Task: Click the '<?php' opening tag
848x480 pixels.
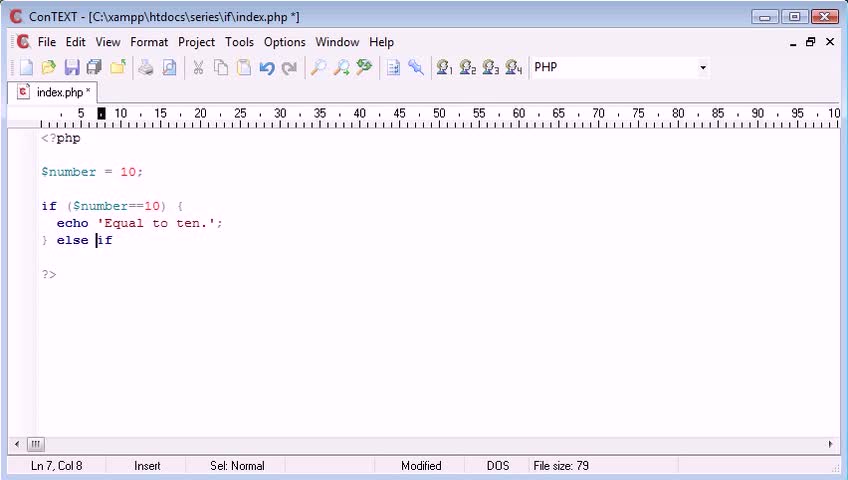Action: click(61, 138)
